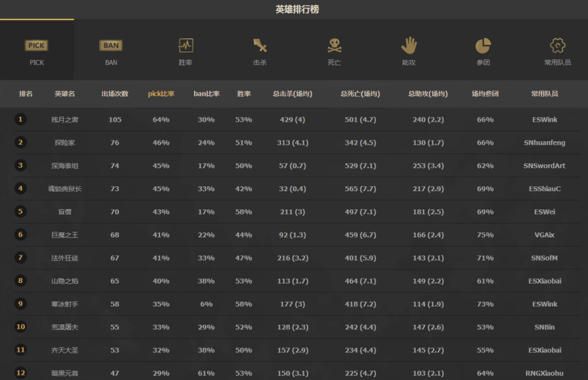
Task: Sort by the 胜率 column header
Action: (244, 94)
